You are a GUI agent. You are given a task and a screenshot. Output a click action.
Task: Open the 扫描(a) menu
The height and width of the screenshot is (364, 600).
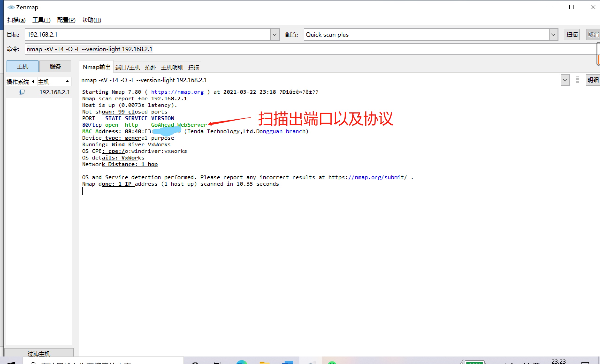[x=16, y=20]
